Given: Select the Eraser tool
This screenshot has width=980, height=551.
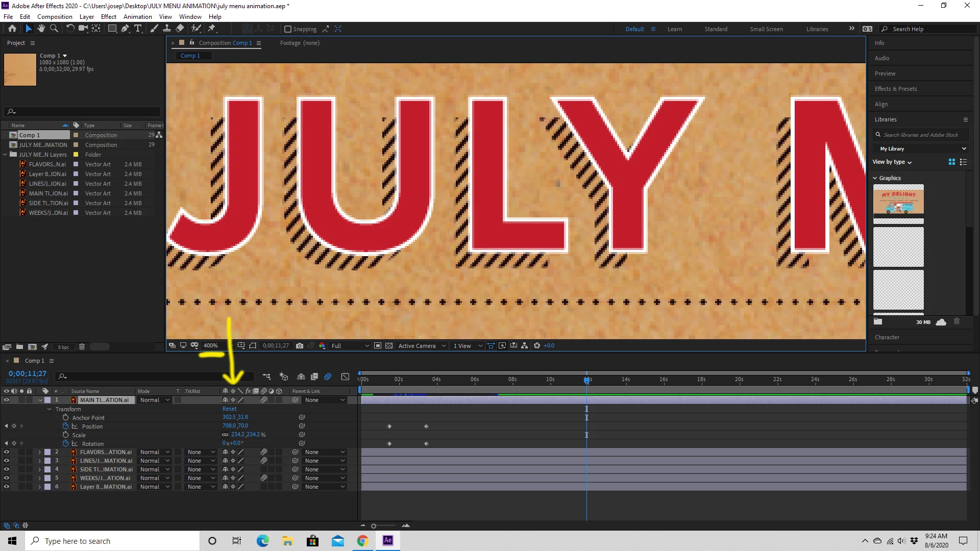Looking at the screenshot, I should point(180,29).
